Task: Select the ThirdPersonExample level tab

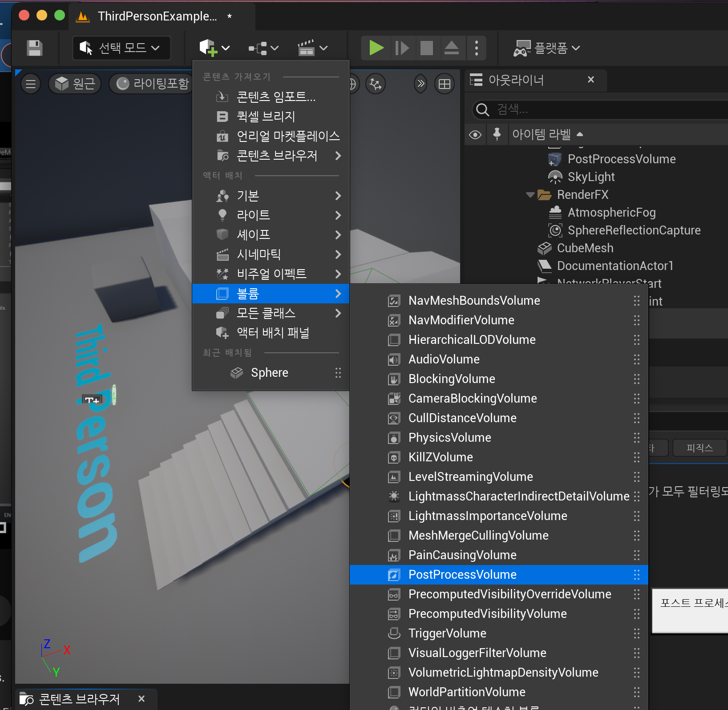Action: [x=161, y=16]
